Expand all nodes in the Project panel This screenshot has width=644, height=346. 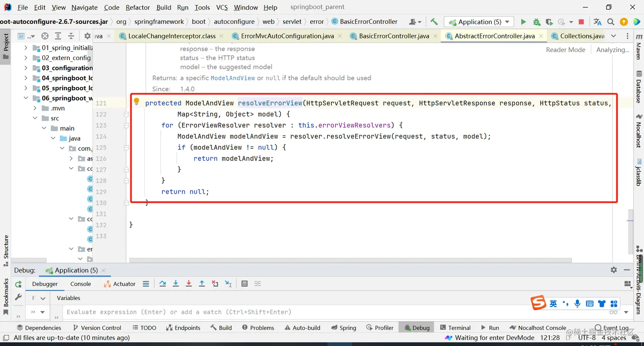58,36
